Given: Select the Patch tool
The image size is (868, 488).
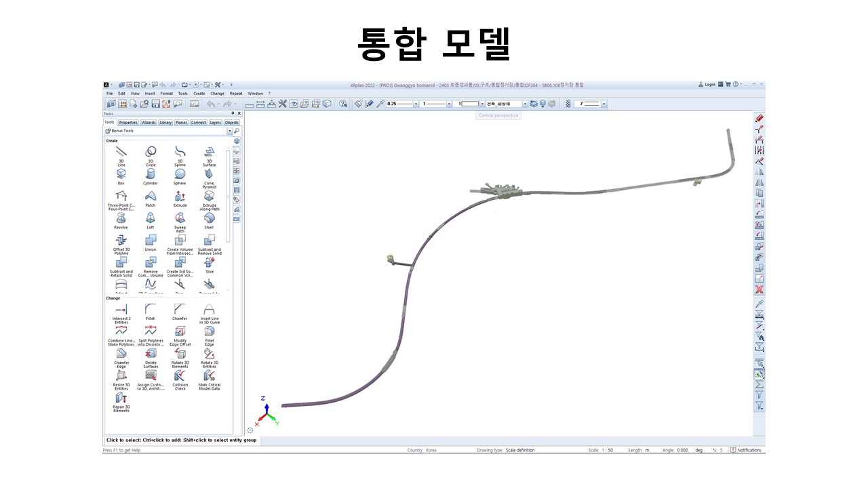Looking at the screenshot, I should click(151, 199).
